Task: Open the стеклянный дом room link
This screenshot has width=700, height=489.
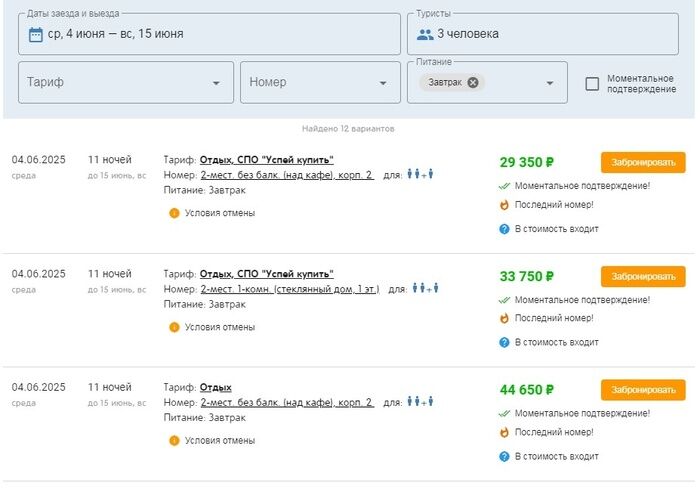Action: click(290, 289)
